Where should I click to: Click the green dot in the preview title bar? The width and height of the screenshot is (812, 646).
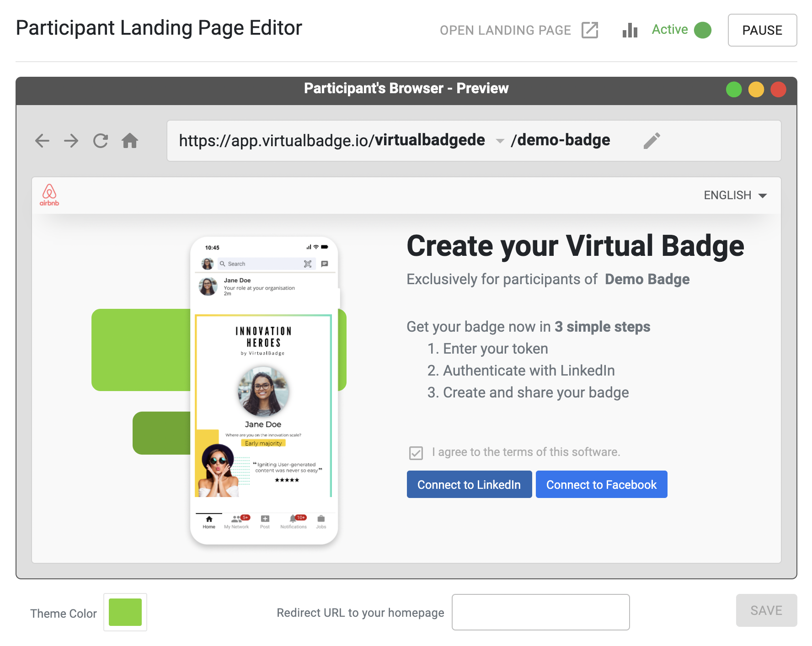(x=733, y=89)
